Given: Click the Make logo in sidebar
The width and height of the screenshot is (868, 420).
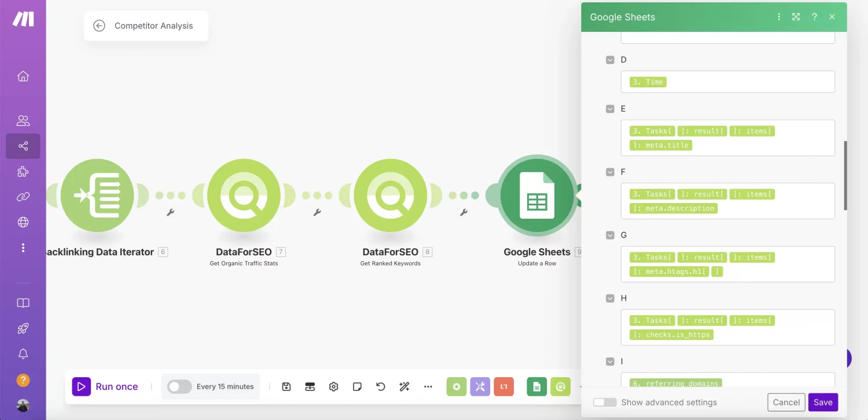Looking at the screenshot, I should tap(23, 19).
